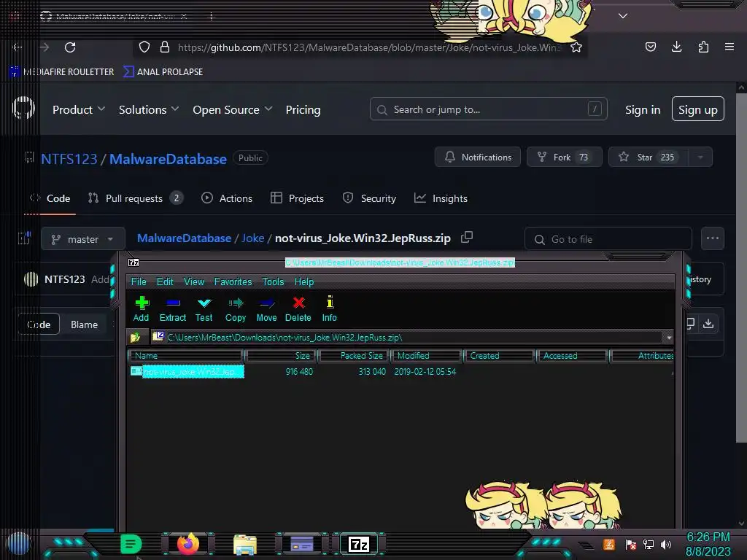This screenshot has height=560, width=747.
Task: Switch to Blame view
Action: coord(85,324)
